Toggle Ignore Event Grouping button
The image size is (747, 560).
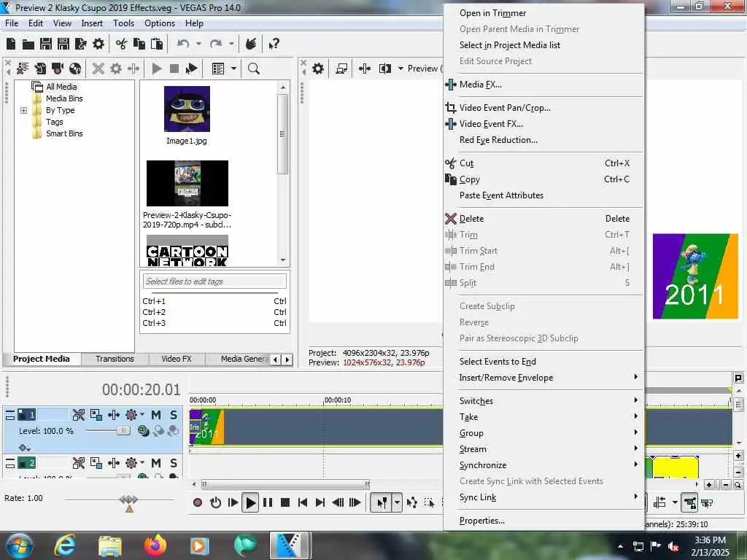tap(707, 502)
